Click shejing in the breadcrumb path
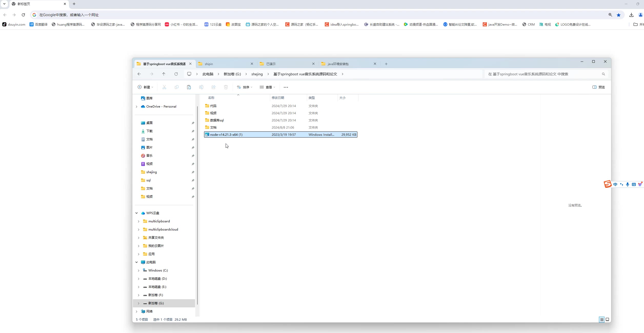Screen dimensions: 644x333 tap(257, 74)
